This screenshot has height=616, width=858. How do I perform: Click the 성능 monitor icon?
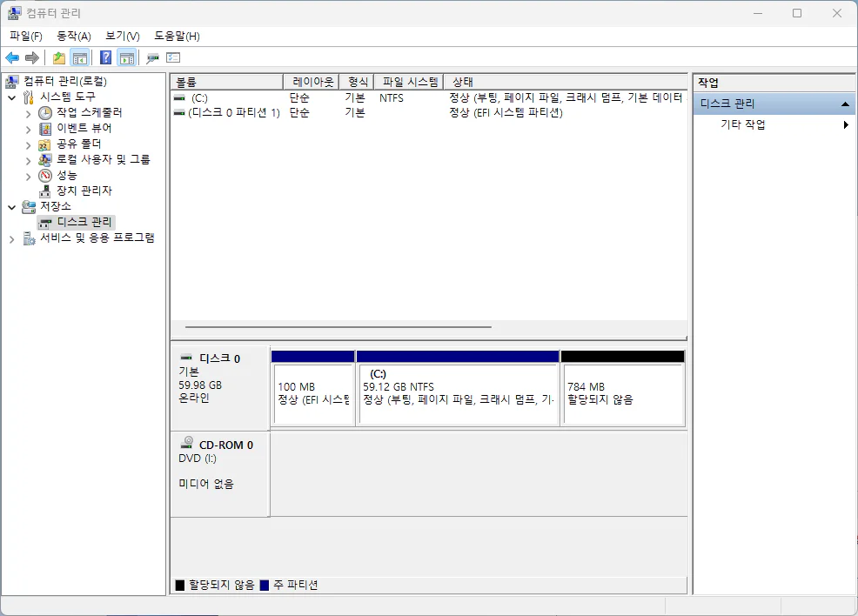[x=45, y=176]
